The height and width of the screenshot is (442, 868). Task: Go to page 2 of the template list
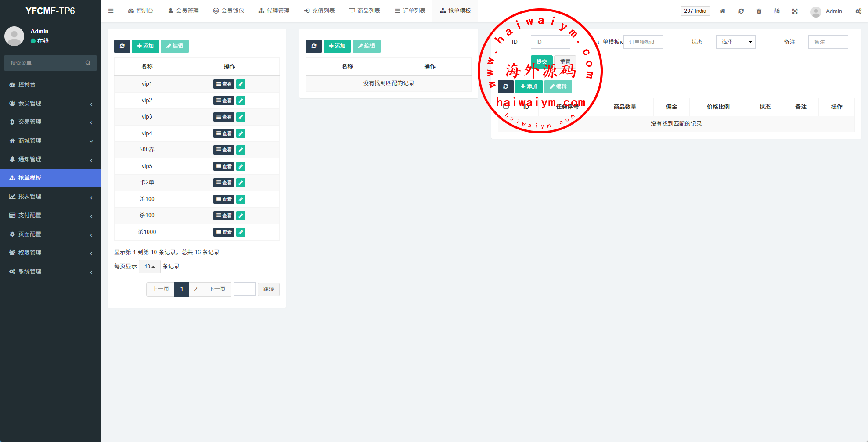pyautogui.click(x=196, y=289)
